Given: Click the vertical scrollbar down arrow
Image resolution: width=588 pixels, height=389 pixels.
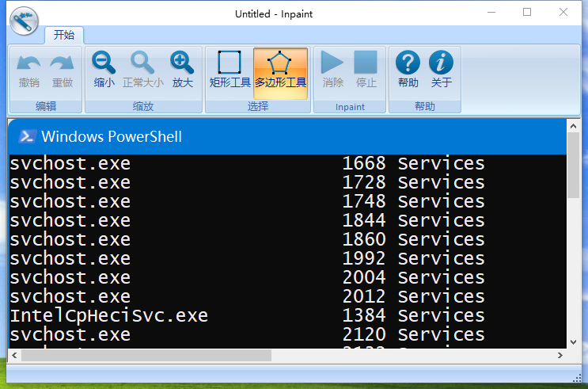Looking at the screenshot, I should coord(573,342).
